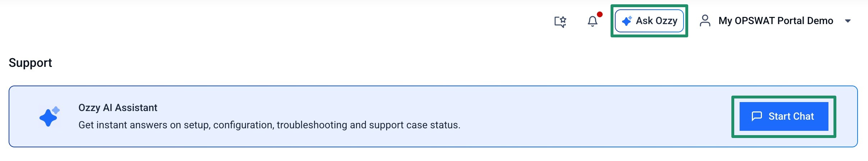Click the notifications bell icon
868x161 pixels.
pyautogui.click(x=592, y=22)
